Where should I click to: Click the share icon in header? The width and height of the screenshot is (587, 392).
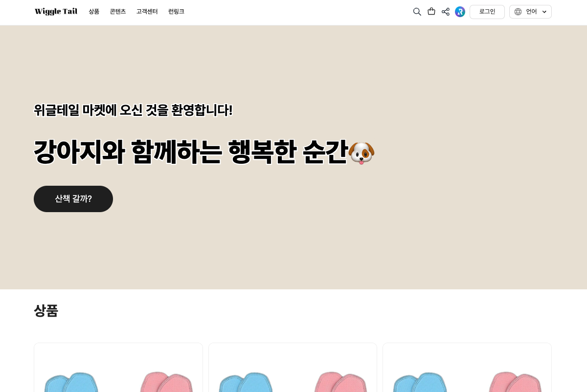pyautogui.click(x=446, y=12)
